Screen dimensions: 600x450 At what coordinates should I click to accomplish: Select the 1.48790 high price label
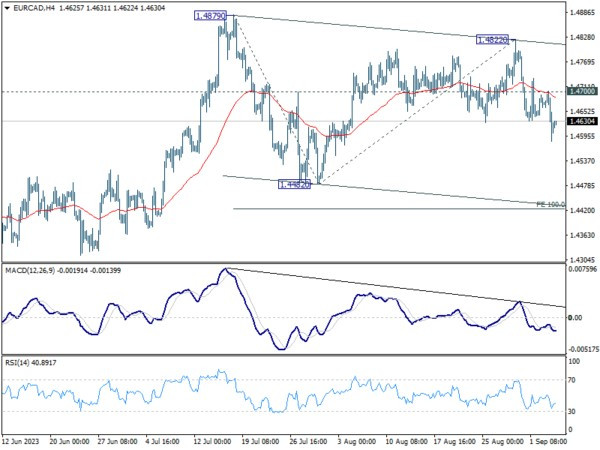pos(210,16)
